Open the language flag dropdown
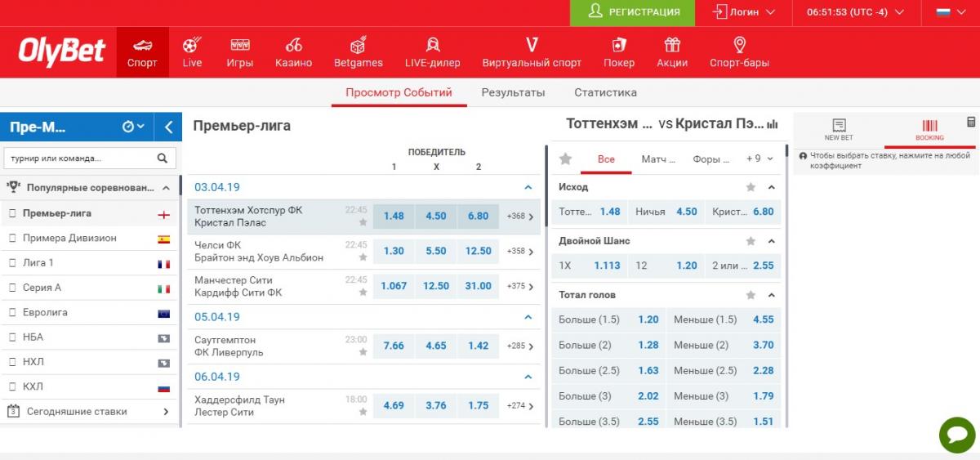 click(951, 12)
